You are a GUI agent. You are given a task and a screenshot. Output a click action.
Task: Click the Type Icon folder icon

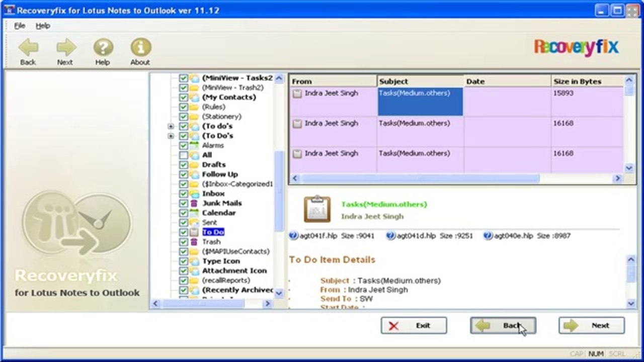[194, 261]
